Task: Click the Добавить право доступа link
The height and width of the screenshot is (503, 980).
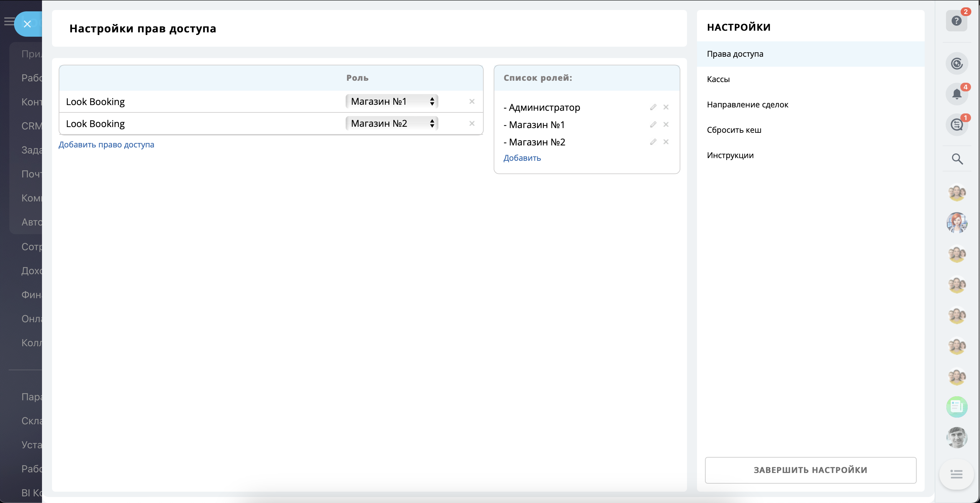Action: point(106,145)
